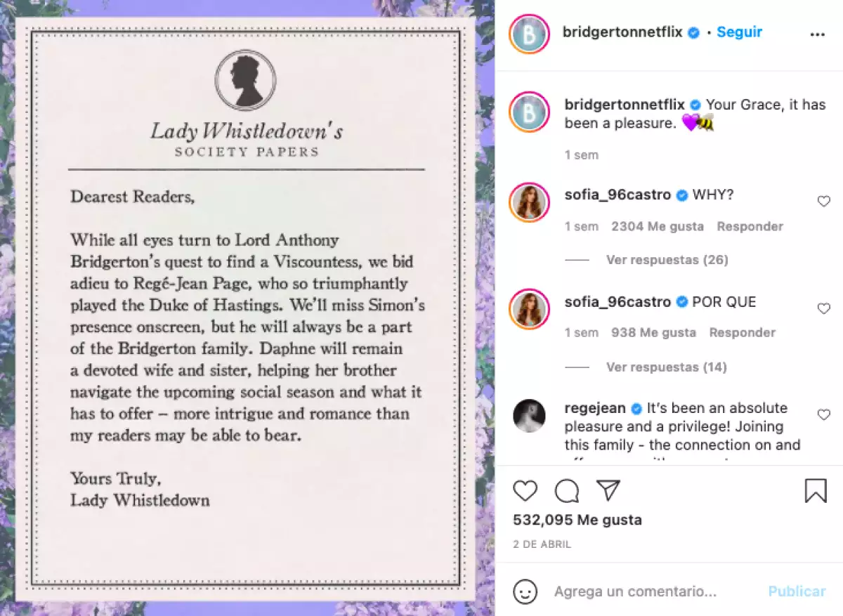
Task: Open regejean's profile picture
Action: pos(529,416)
